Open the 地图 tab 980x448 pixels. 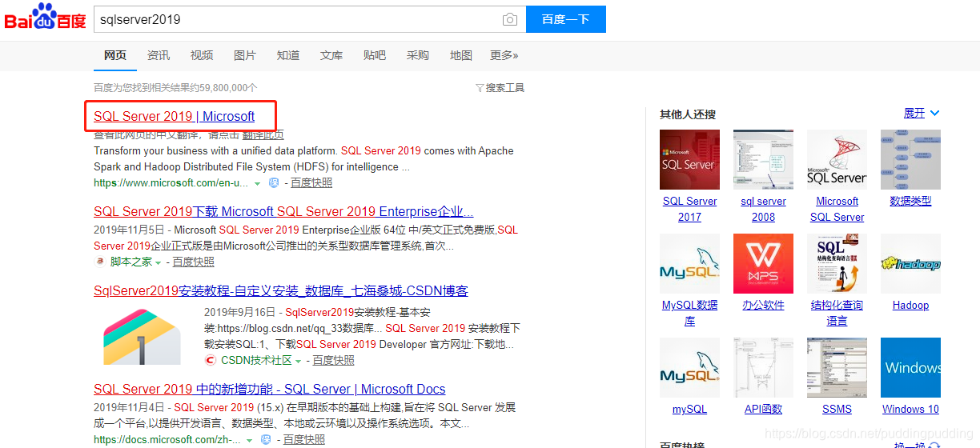tap(461, 55)
